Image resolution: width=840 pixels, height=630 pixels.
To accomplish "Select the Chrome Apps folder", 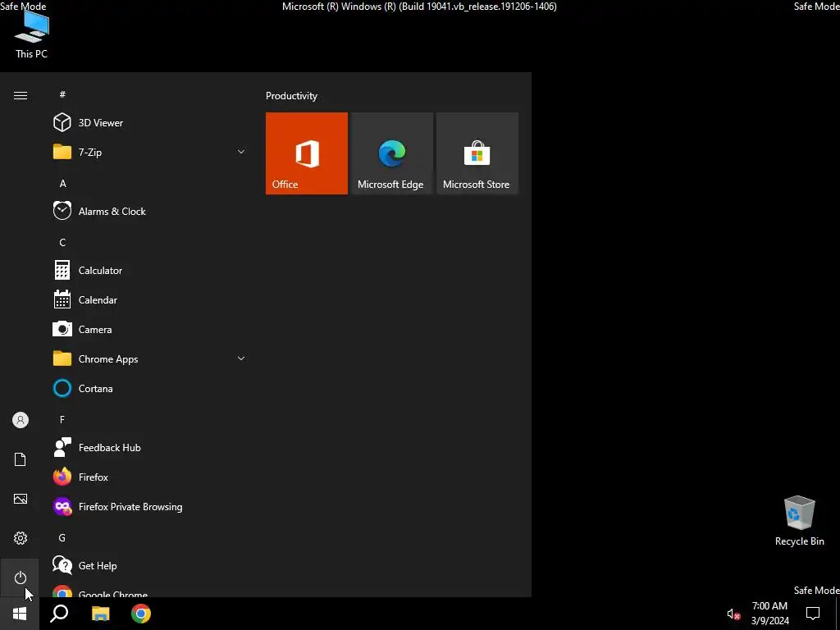I will click(149, 359).
